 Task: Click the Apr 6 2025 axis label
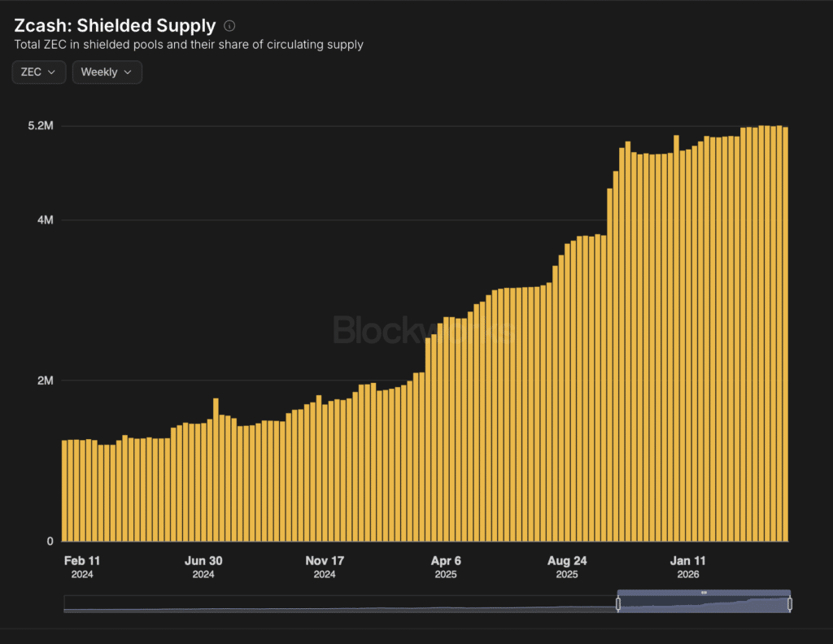[x=446, y=567]
